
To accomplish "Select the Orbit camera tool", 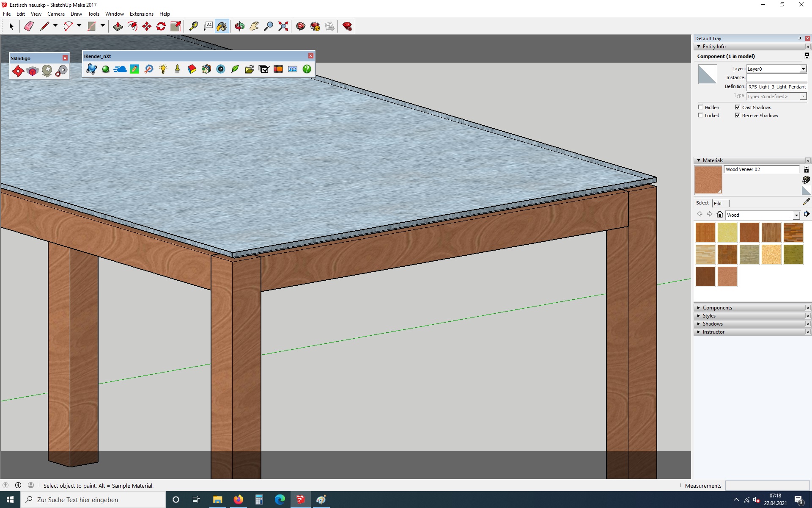I will pos(240,26).
